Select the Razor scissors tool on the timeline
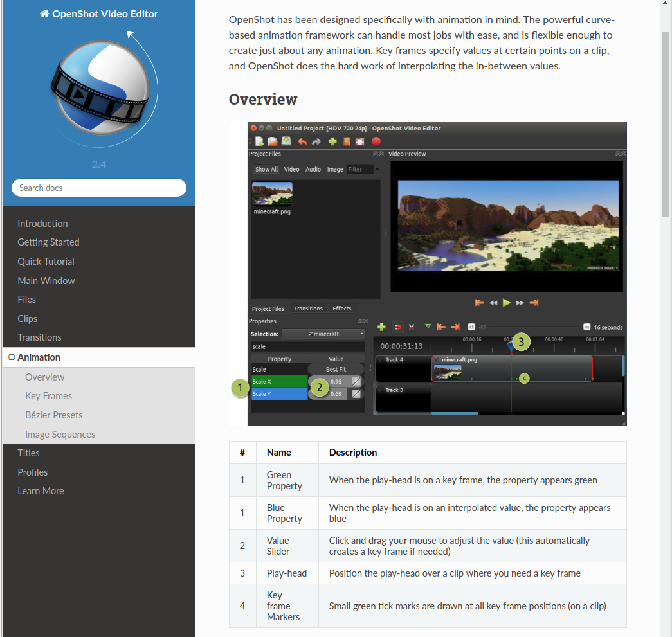 [x=412, y=327]
